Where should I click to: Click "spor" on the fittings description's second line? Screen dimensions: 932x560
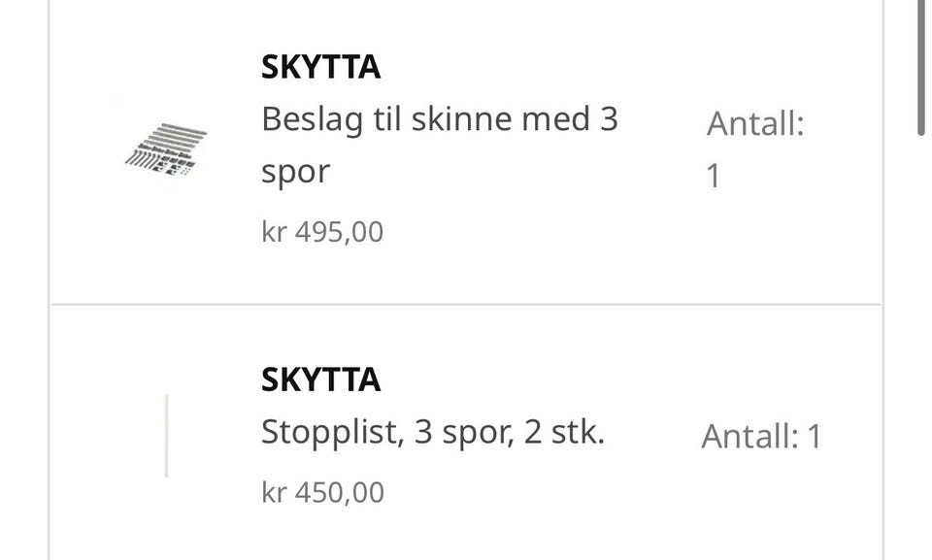click(295, 172)
